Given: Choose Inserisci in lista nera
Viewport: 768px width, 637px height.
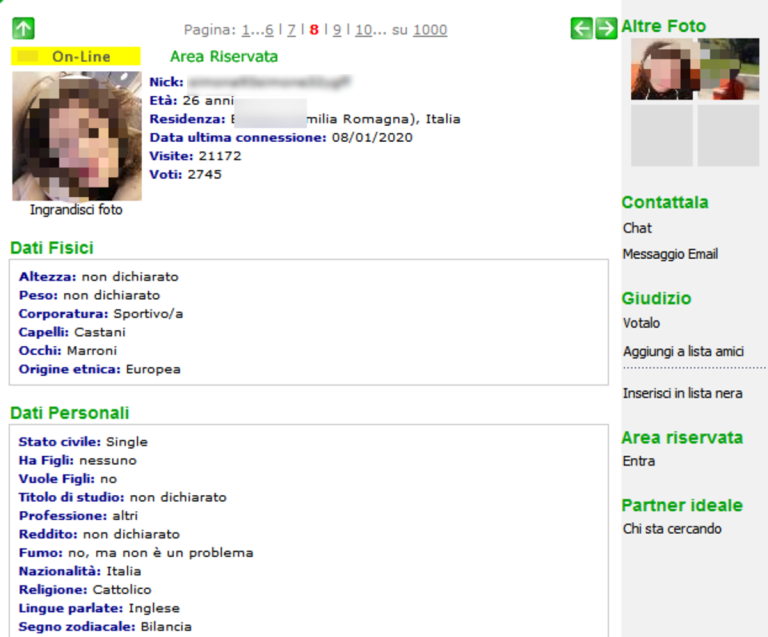Looking at the screenshot, I should 682,393.
